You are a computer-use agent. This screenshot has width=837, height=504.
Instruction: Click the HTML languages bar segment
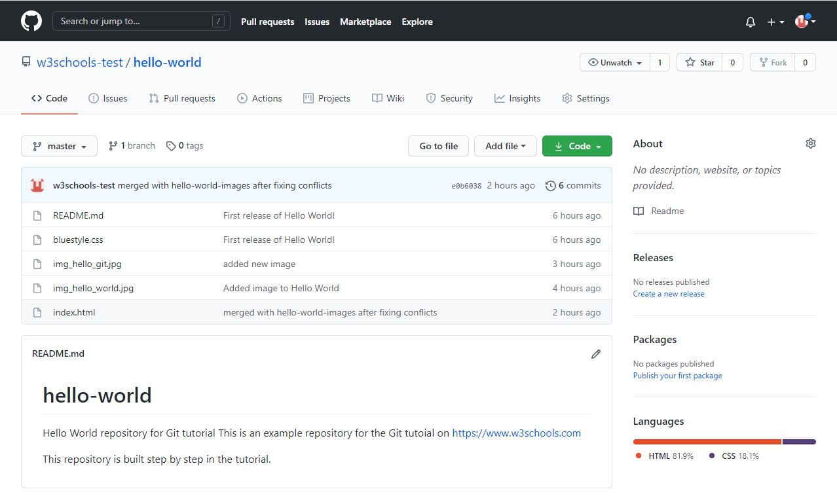[707, 442]
